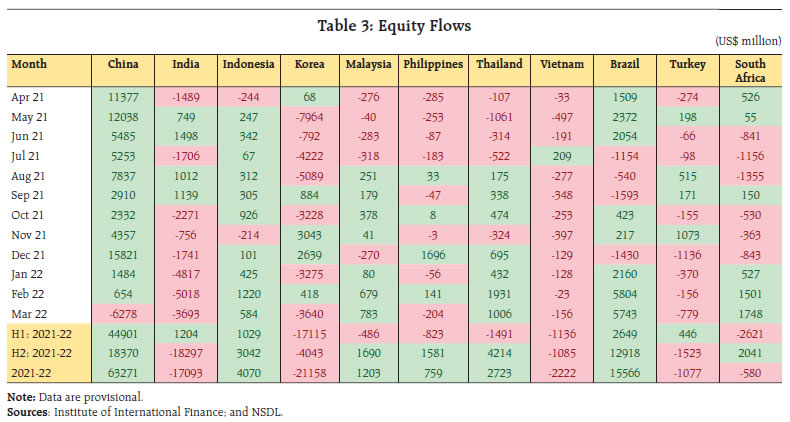Select the "Philippines" column header

pos(433,64)
